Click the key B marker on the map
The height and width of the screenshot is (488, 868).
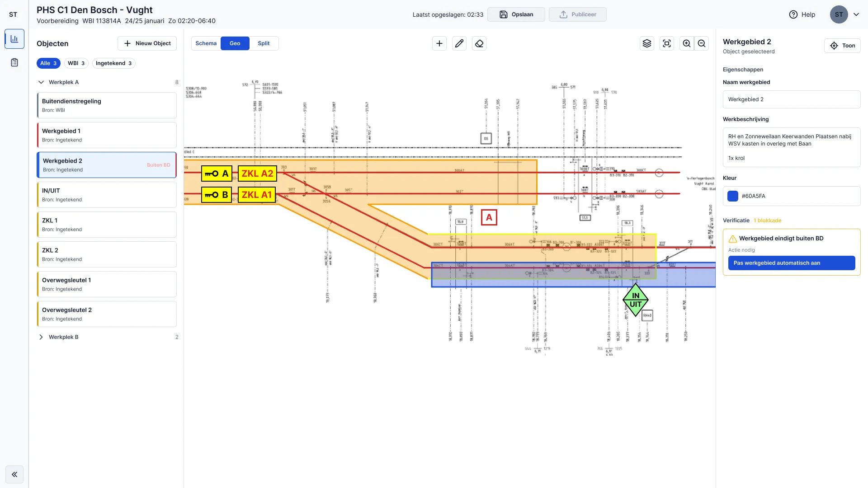click(217, 195)
